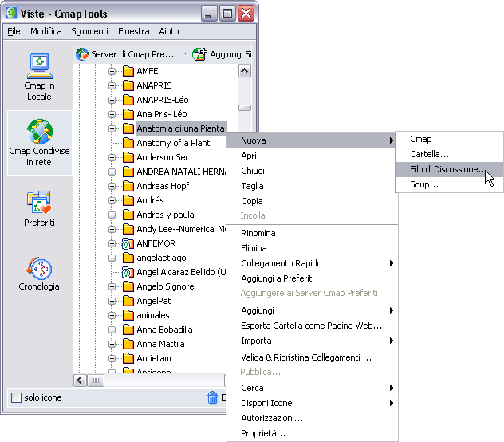Choose Cmap in the Nuova submenu

pyautogui.click(x=449, y=139)
